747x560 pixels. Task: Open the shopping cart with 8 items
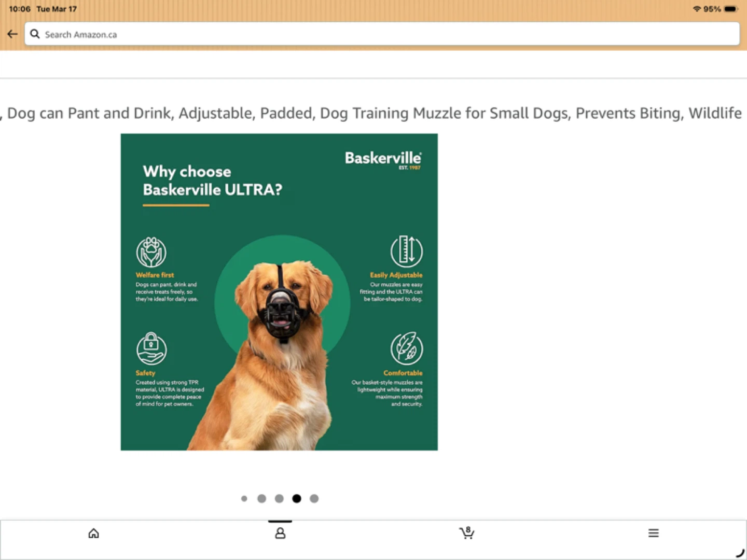point(467,533)
